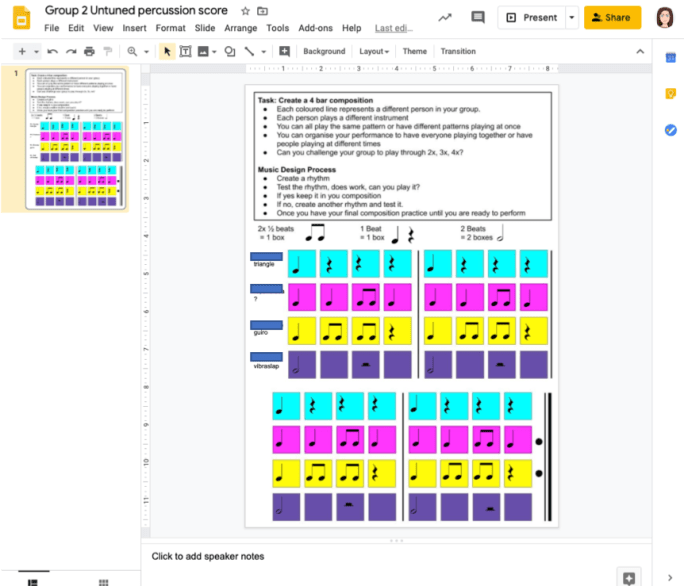
Task: Activate the paint format tool
Action: pos(107,51)
